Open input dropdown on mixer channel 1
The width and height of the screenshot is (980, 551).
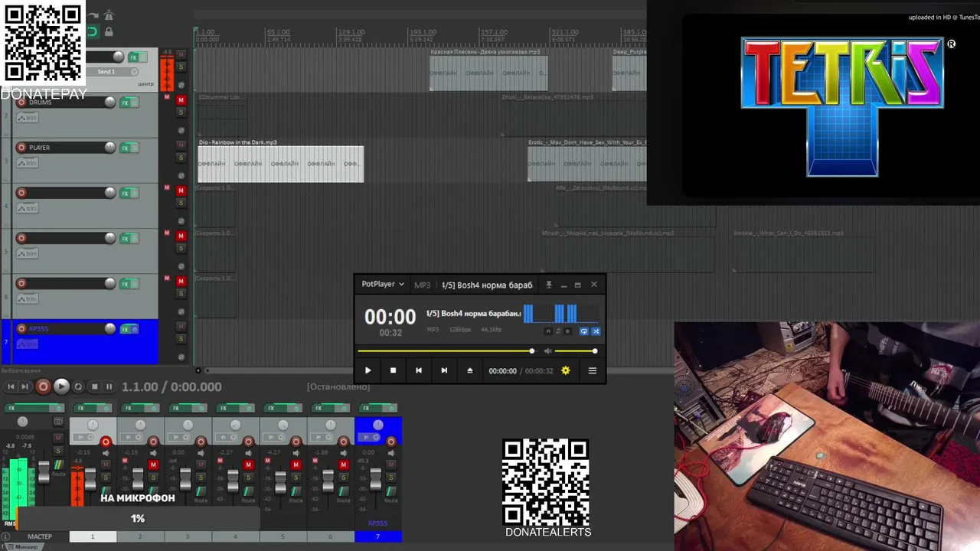(83, 437)
